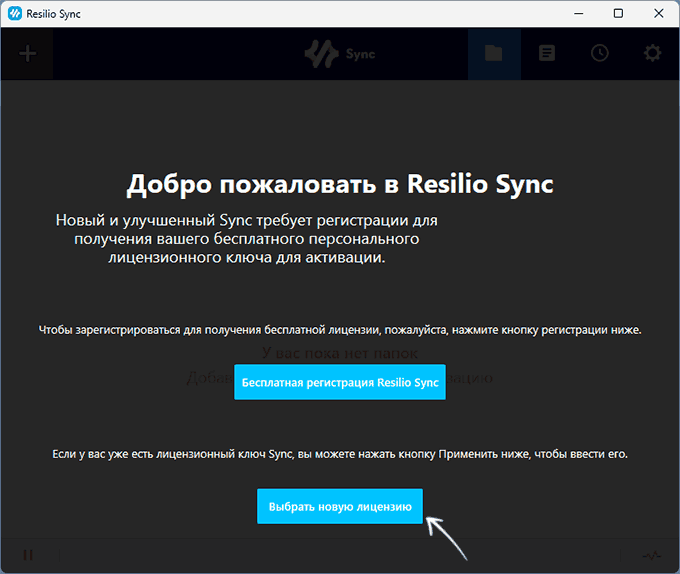Open the history clock icon
This screenshot has width=680, height=574.
pos(600,53)
